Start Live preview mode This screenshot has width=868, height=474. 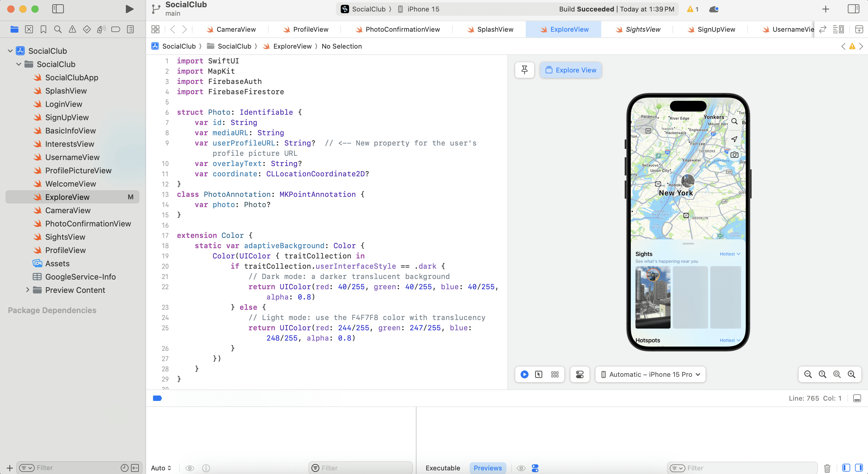click(524, 374)
